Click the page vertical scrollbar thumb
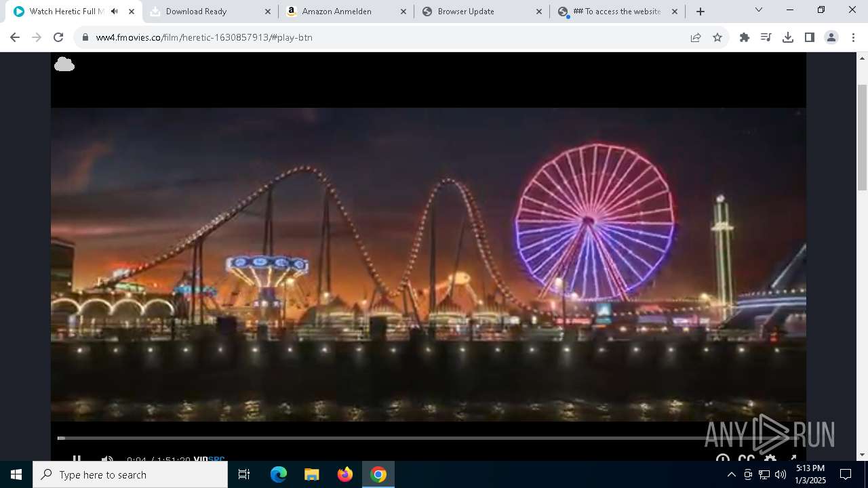The image size is (868, 488). click(x=862, y=137)
